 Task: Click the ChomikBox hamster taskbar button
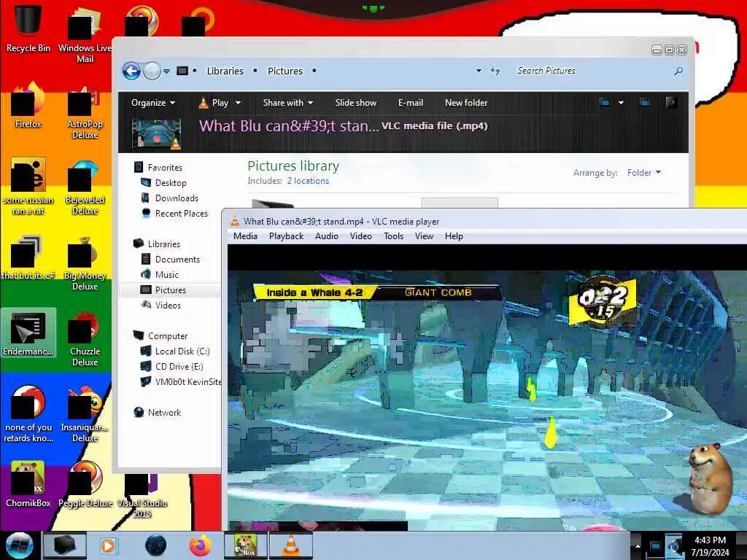point(246,545)
